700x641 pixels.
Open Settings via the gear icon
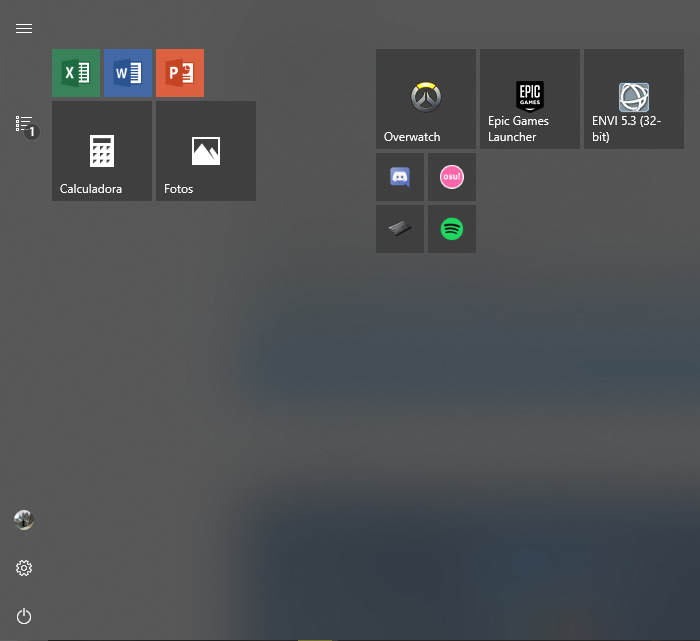[x=24, y=568]
